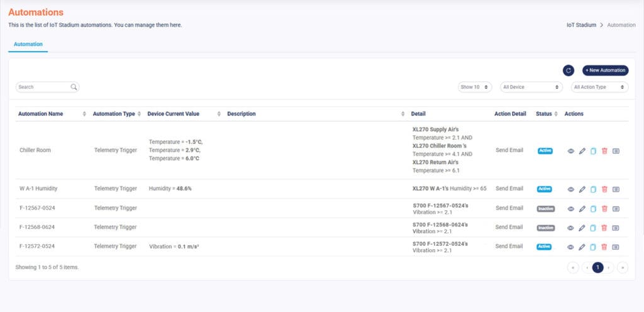Sort by Automation Name column header

click(x=41, y=114)
